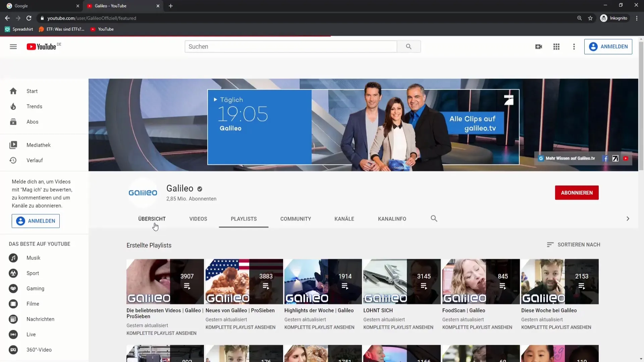Select the KANÄLE channel tab

[x=344, y=219]
